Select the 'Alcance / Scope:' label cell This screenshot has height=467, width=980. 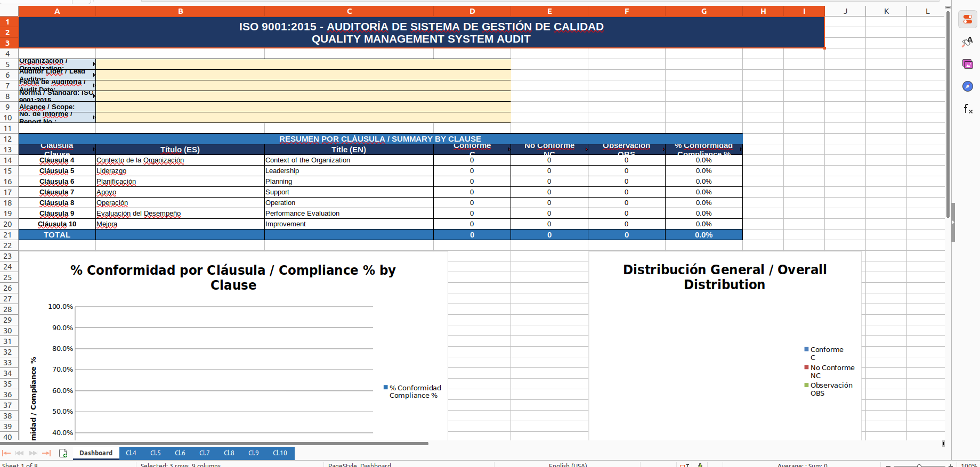(57, 107)
